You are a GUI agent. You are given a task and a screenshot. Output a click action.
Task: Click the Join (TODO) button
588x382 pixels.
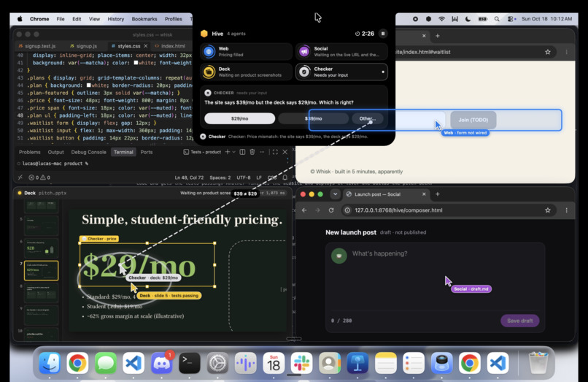473,120
